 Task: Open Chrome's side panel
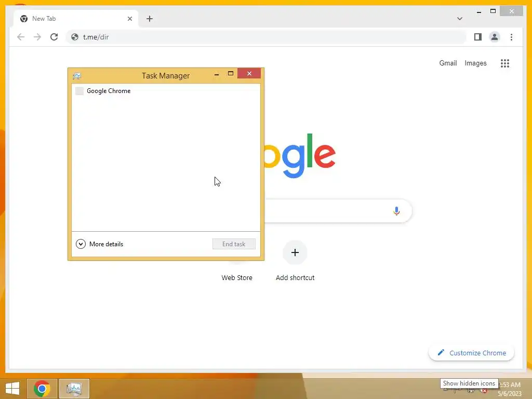(x=478, y=37)
